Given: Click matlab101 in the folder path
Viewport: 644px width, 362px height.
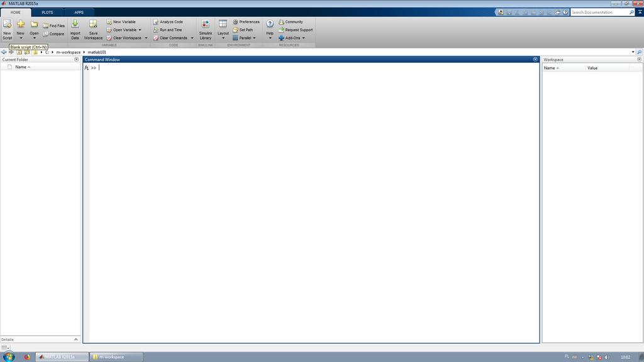Looking at the screenshot, I should (97, 52).
